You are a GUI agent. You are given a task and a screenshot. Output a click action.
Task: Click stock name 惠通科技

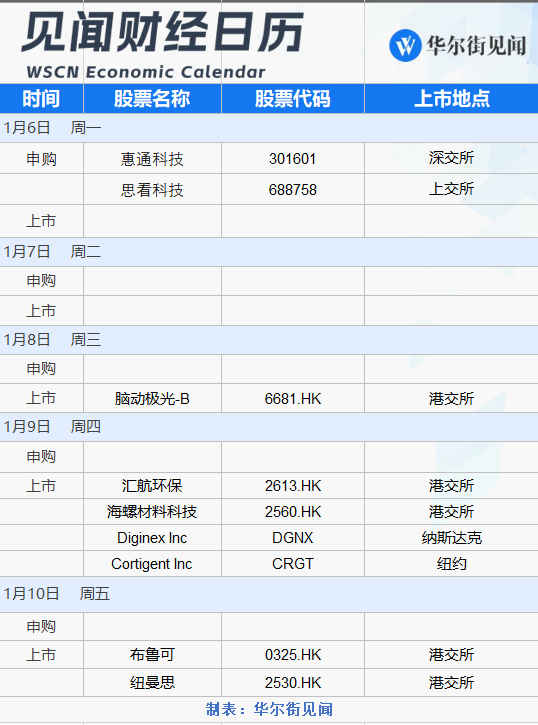(x=152, y=159)
